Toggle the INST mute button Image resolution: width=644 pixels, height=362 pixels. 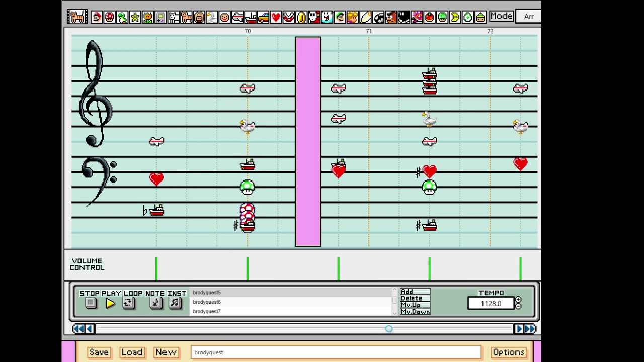coord(175,303)
